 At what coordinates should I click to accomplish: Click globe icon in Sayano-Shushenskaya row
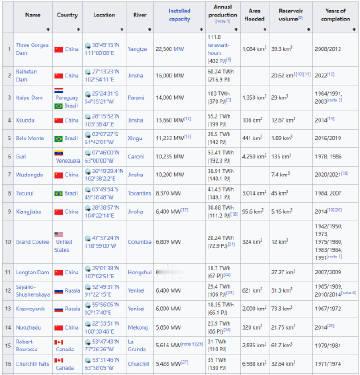[88, 287]
